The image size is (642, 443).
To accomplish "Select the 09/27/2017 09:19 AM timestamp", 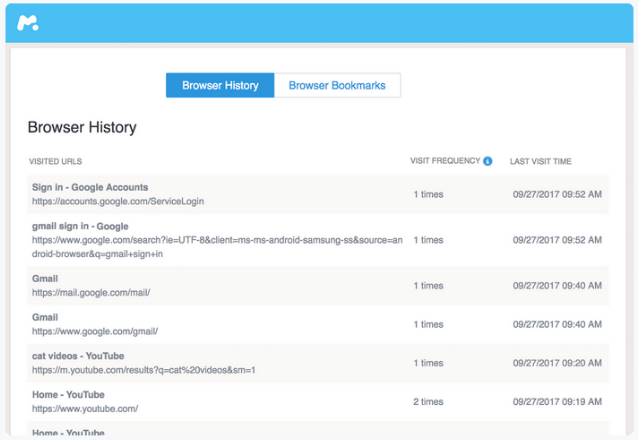I will 557,402.
